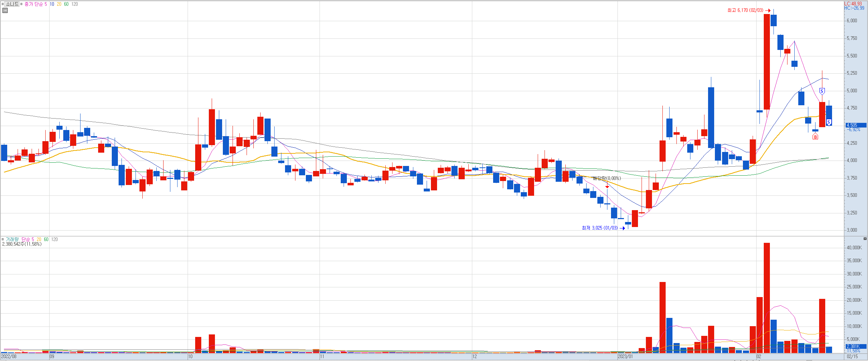This screenshot has width=868, height=361.
Task: Toggle the small square before 거래량
Action: pos(3,239)
